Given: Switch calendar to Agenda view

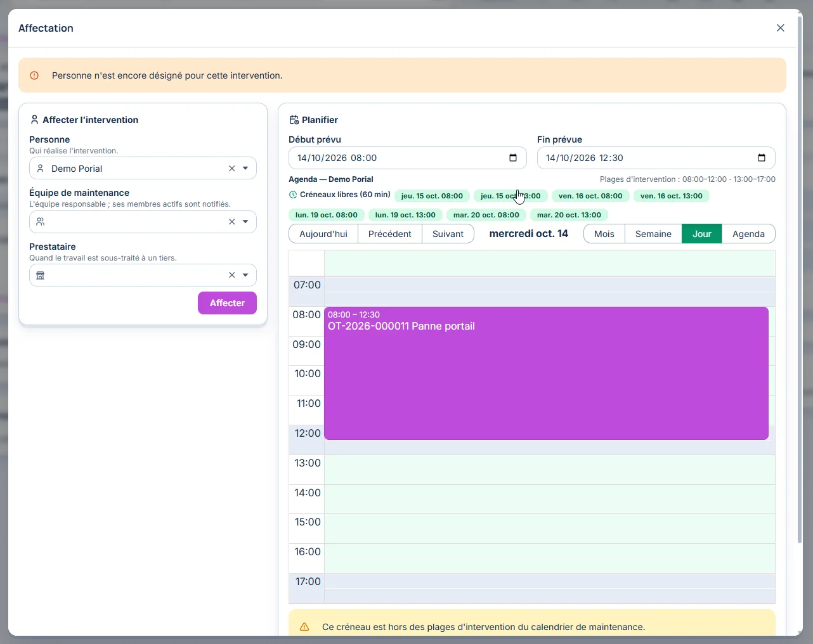Looking at the screenshot, I should click(748, 234).
